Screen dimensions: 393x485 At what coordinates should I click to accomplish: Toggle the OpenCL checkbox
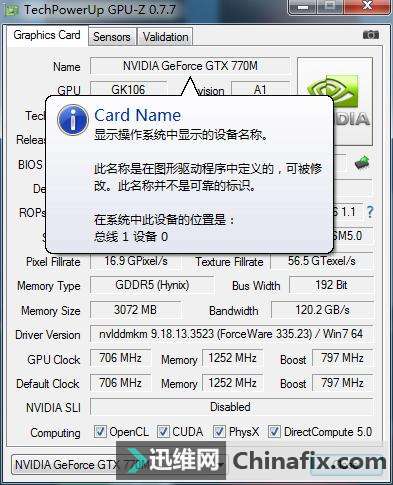100,432
